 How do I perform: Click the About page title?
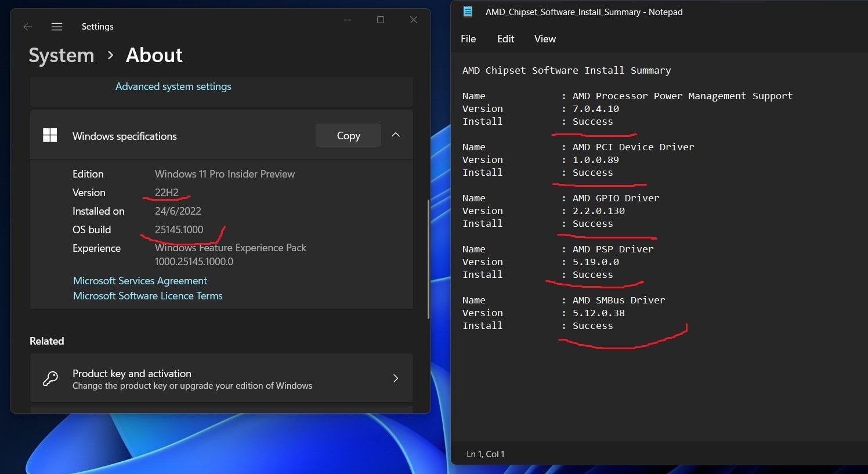click(x=154, y=55)
